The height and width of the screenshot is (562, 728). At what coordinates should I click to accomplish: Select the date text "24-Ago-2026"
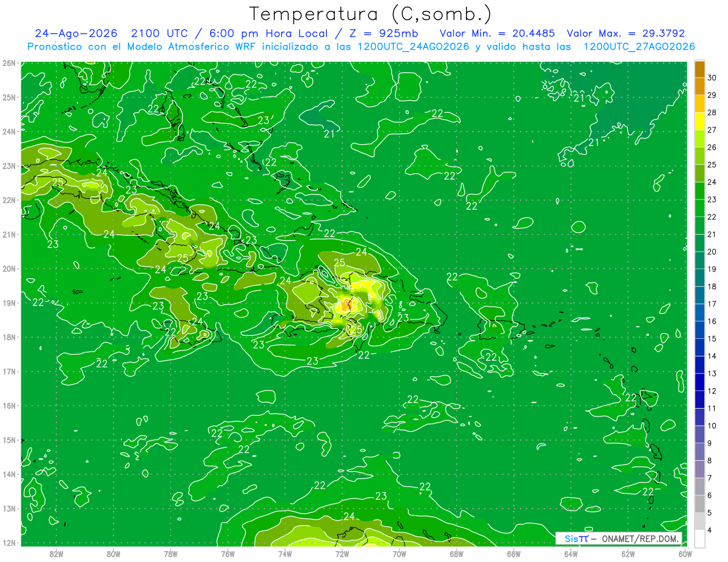click(75, 34)
